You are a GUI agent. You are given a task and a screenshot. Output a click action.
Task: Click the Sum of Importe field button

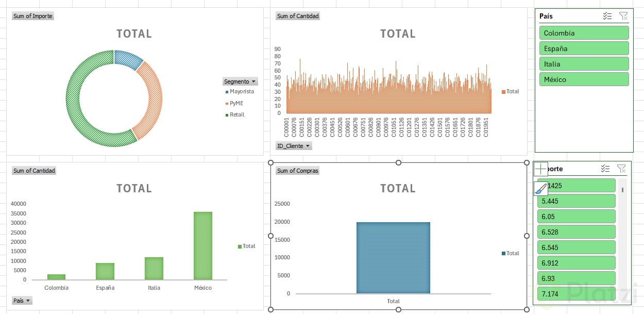click(x=33, y=16)
